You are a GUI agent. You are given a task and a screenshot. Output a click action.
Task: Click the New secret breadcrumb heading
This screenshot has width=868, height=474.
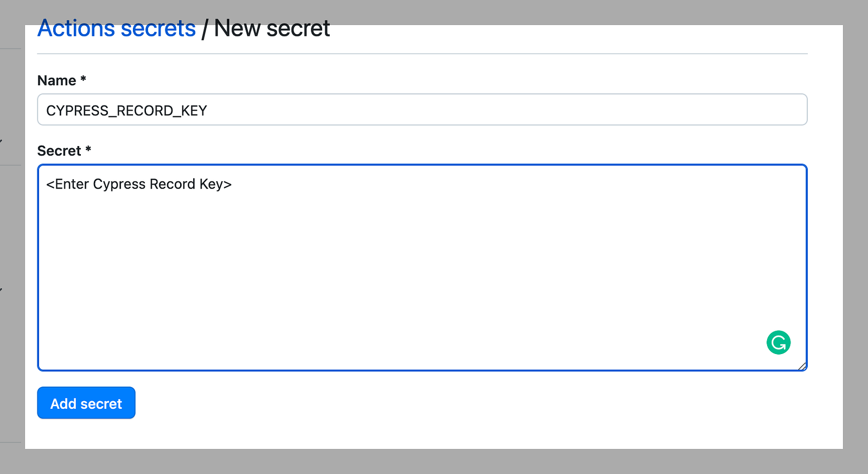[x=272, y=28]
